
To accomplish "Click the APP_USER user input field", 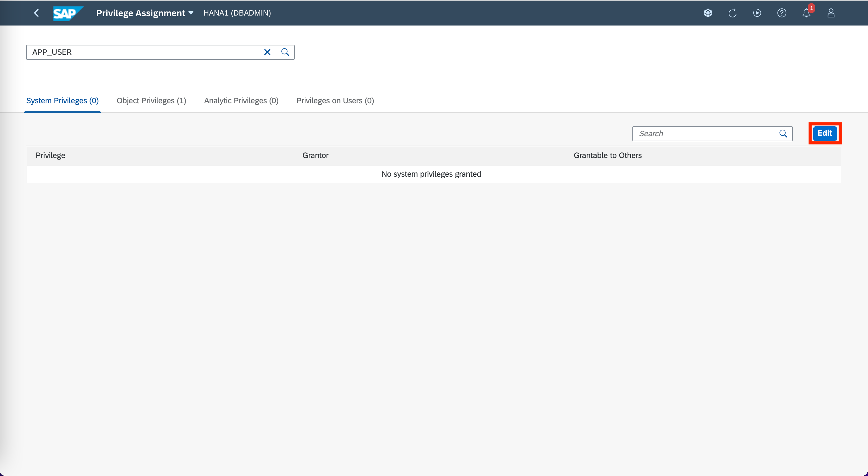I will (x=145, y=52).
